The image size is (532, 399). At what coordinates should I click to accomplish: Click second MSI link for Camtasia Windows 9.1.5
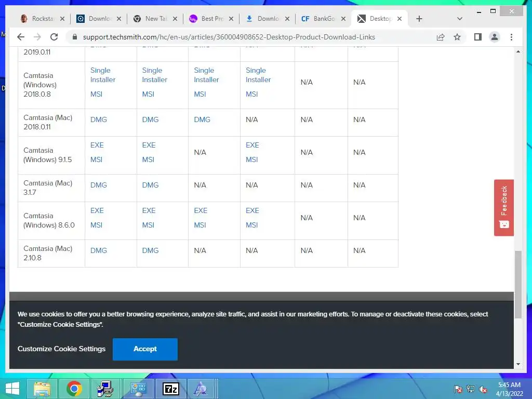click(148, 159)
